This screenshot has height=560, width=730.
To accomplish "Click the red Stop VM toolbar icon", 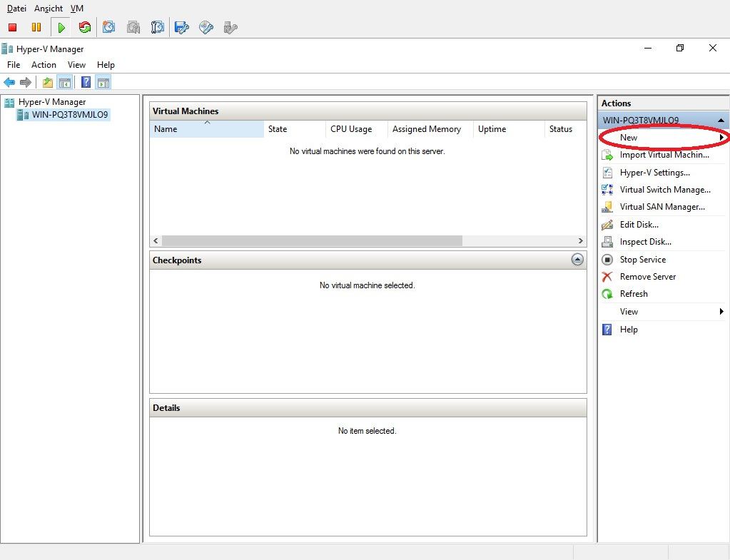I will click(13, 27).
